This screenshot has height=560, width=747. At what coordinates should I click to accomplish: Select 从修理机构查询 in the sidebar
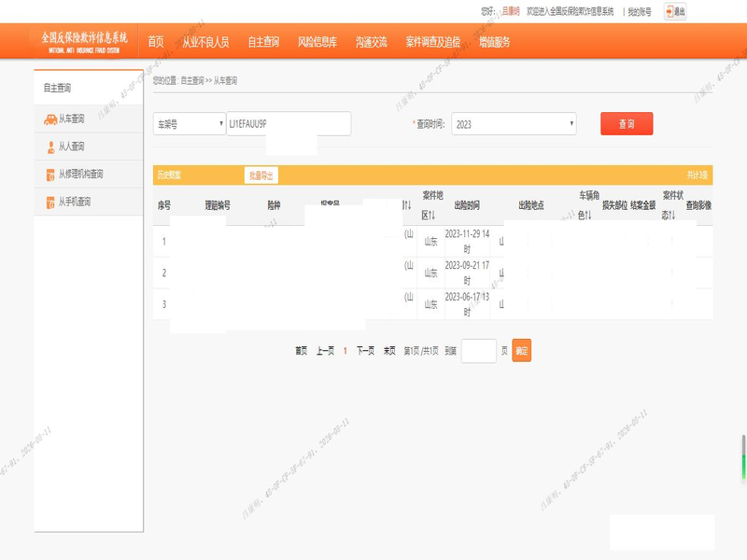[x=89, y=175]
